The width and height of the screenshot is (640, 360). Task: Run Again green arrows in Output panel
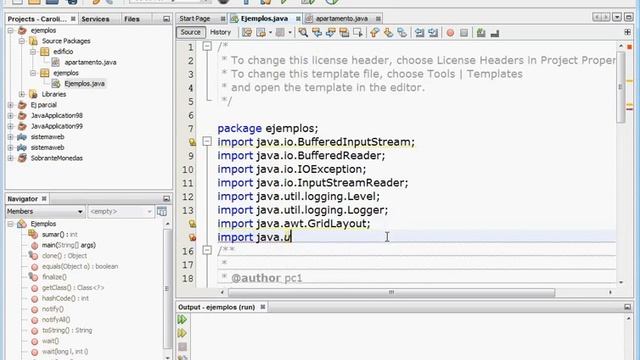182,319
